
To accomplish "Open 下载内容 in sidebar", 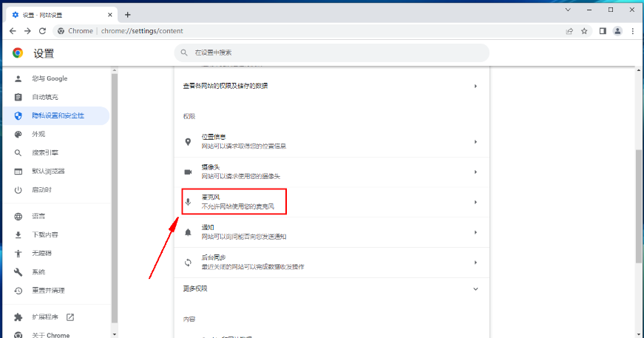I will [x=56, y=234].
